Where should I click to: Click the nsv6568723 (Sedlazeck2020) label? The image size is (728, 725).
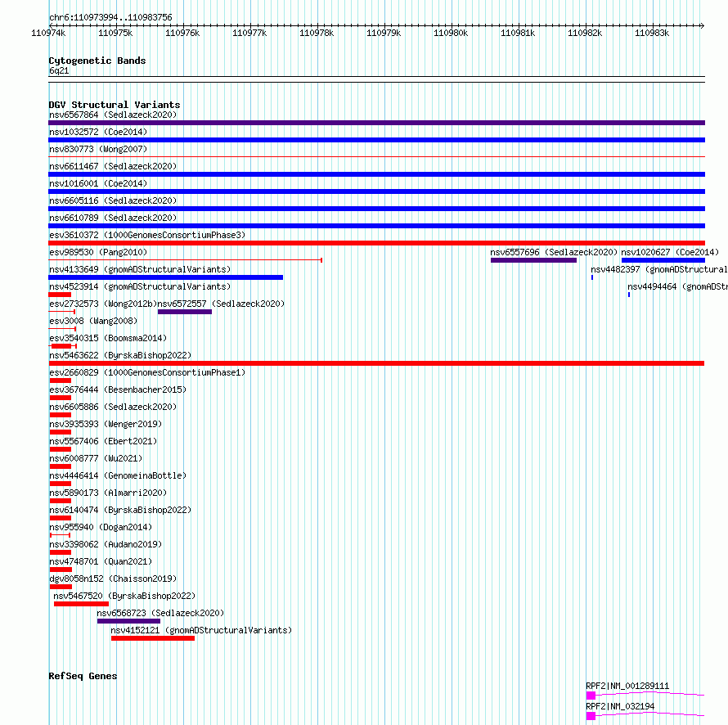click(x=160, y=613)
